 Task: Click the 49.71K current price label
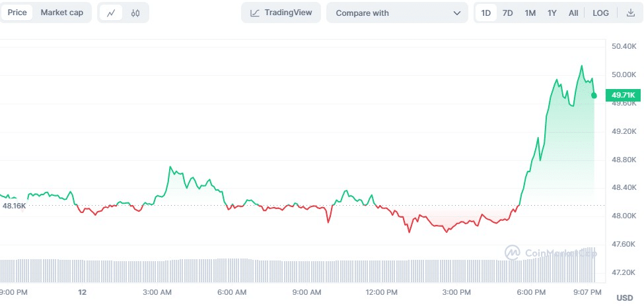pos(623,96)
